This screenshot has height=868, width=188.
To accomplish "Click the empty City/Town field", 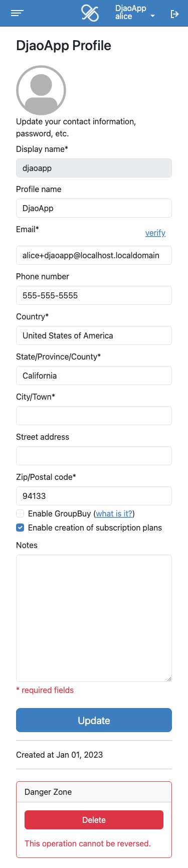I will 94,416.
